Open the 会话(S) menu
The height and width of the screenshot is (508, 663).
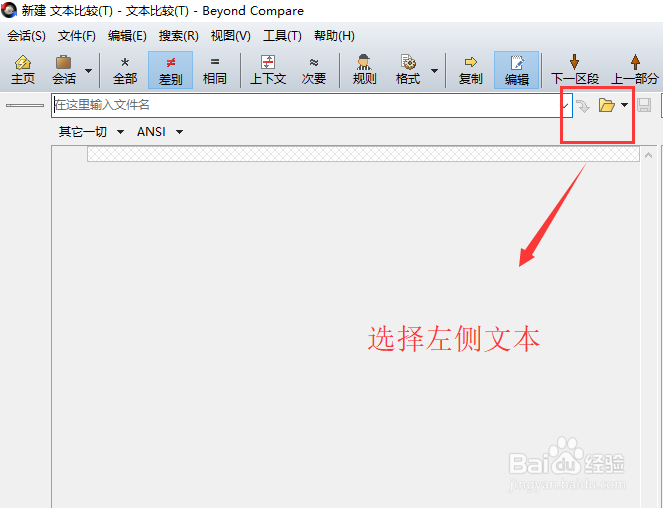point(26,36)
